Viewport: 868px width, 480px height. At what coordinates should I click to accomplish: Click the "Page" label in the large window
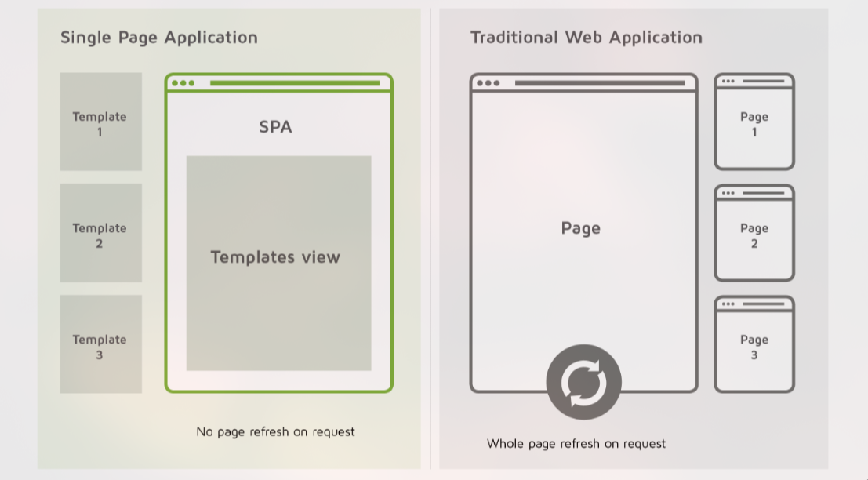click(x=580, y=228)
